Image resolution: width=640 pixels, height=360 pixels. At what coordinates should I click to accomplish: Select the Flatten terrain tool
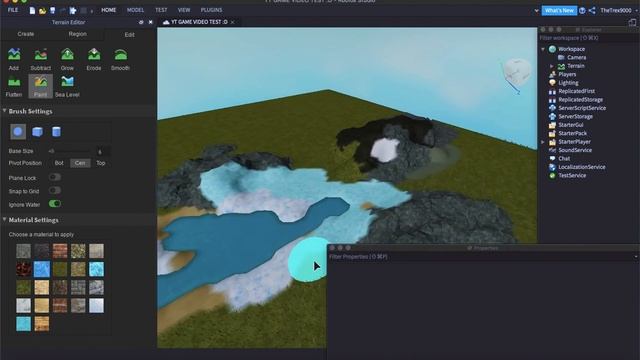coord(14,86)
